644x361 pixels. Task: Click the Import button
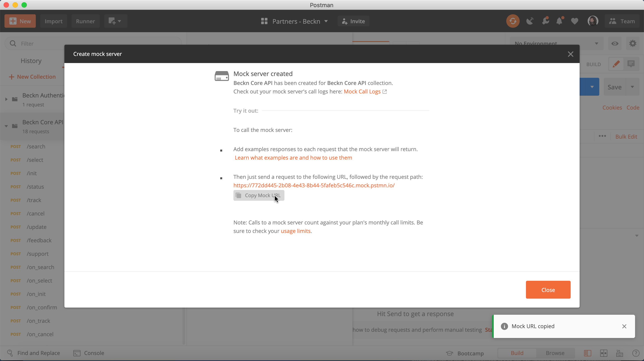coord(53,21)
